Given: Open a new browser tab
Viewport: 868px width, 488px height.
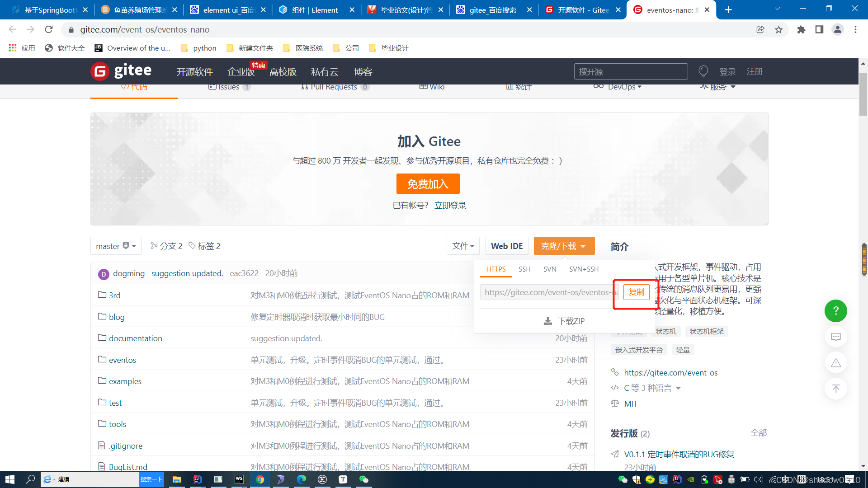Looking at the screenshot, I should 728,10.
